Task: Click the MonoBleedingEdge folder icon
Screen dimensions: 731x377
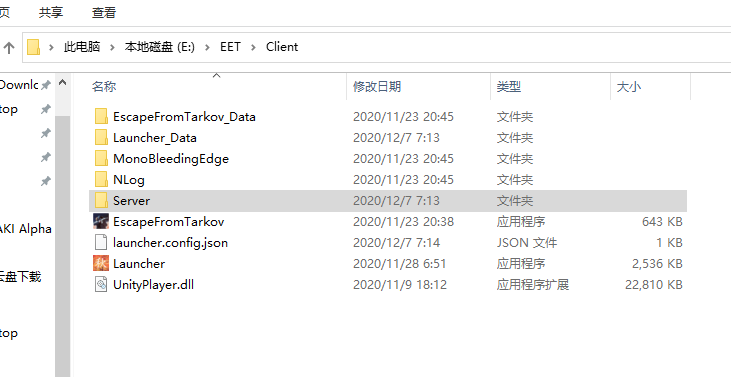Action: 101,158
